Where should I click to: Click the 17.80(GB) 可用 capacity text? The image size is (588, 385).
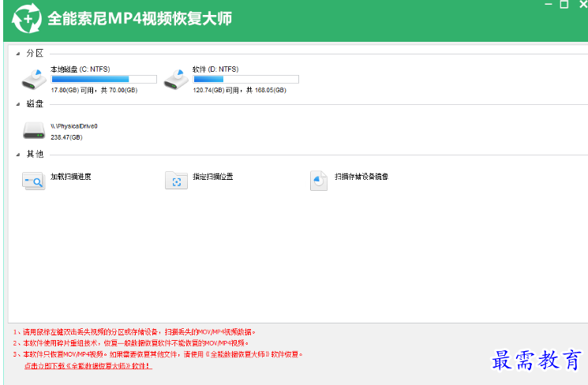click(x=94, y=91)
